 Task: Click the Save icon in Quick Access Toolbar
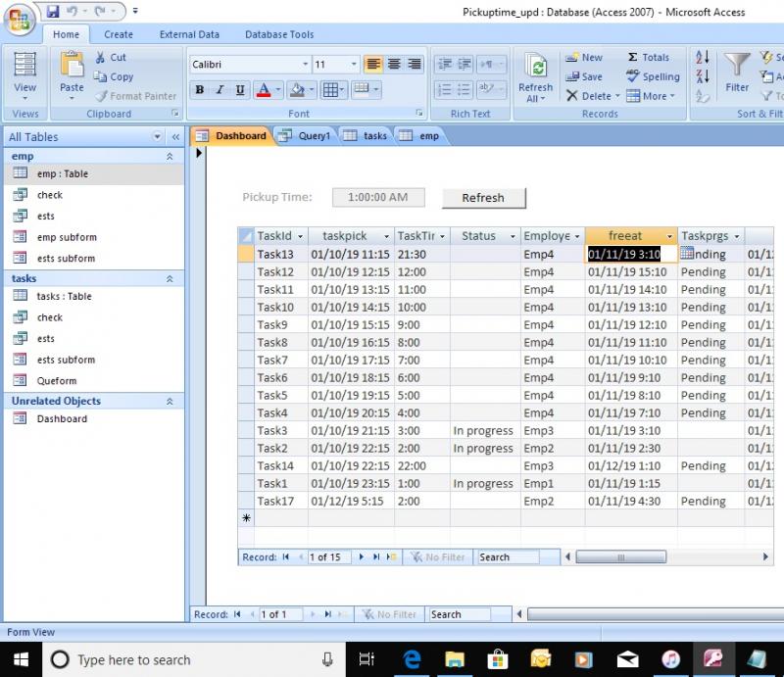click(54, 11)
